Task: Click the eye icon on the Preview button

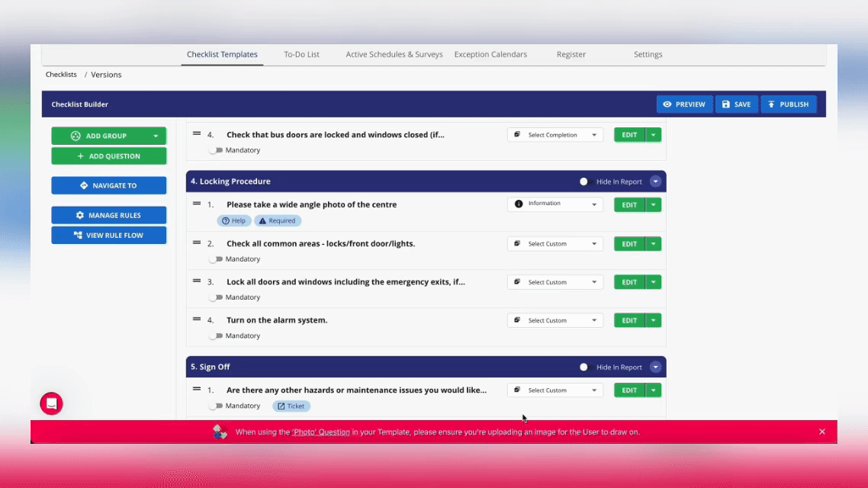Action: (668, 104)
